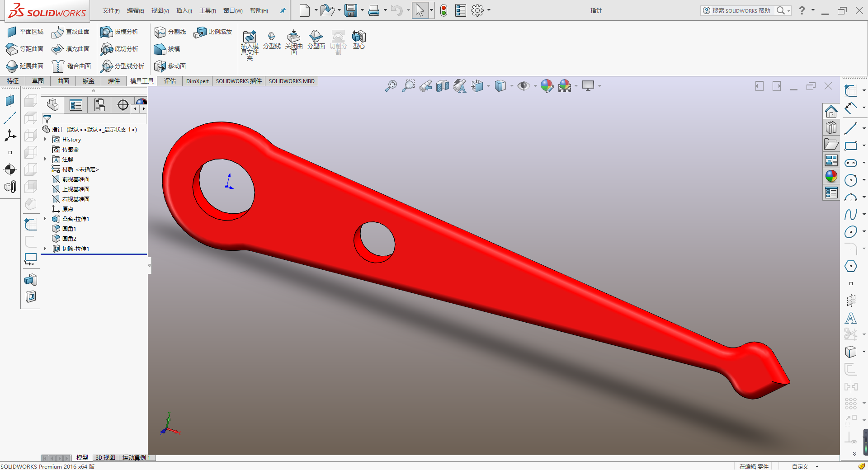Image resolution: width=868 pixels, height=470 pixels.
Task: Click 插入模具文件夹 insert mold folders
Action: (x=250, y=44)
